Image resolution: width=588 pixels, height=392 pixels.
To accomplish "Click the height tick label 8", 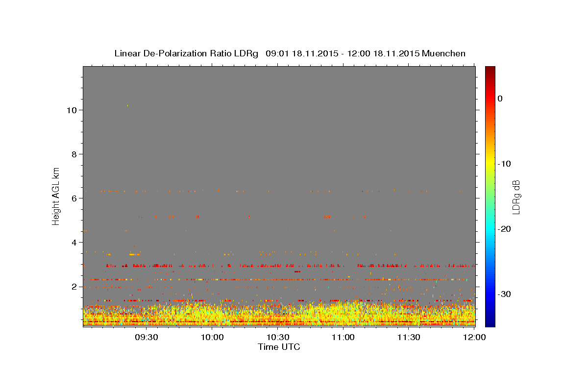I will coord(73,154).
